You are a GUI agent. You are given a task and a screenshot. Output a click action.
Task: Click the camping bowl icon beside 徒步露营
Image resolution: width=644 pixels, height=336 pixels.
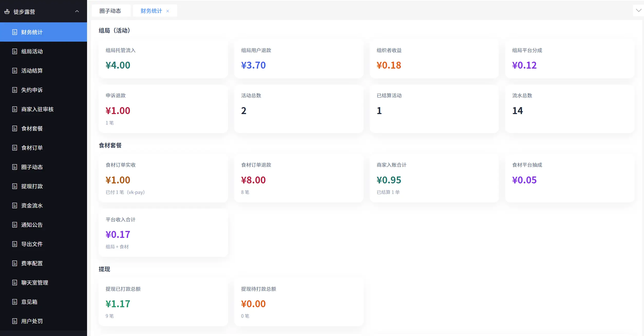7,11
